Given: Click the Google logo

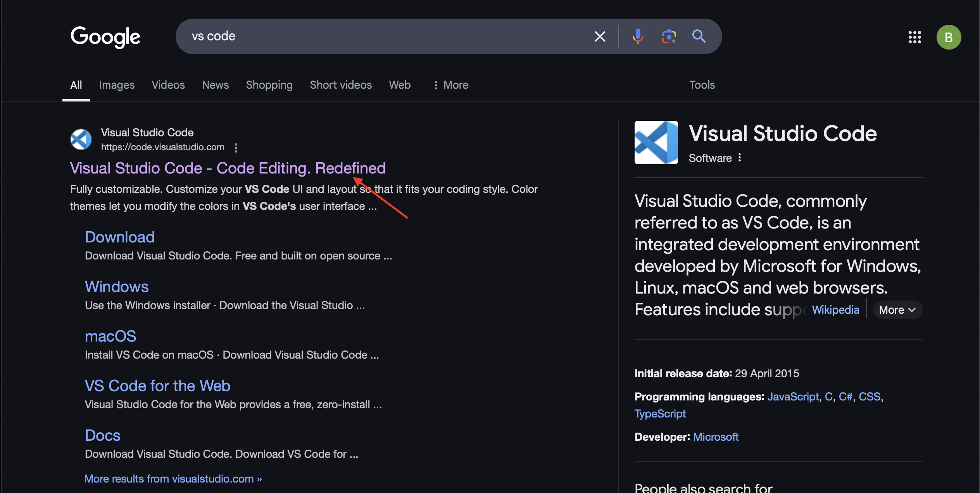Looking at the screenshot, I should (x=105, y=37).
